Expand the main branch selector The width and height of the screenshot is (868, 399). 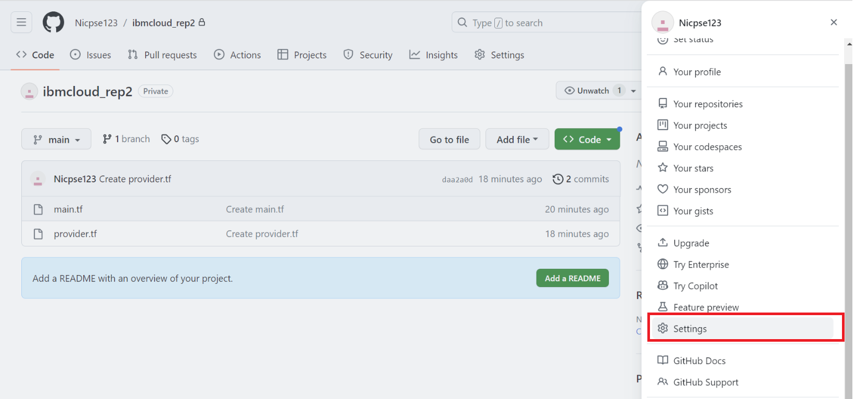(56, 139)
